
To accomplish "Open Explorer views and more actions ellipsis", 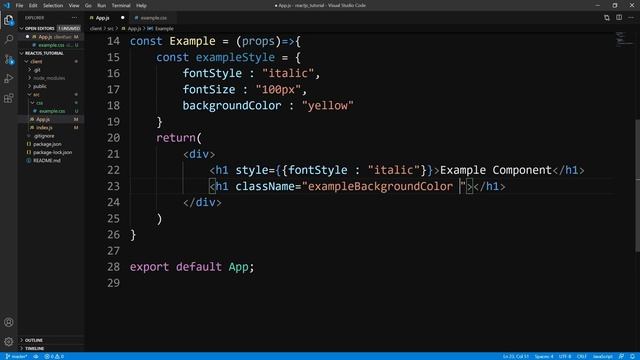I will click(74, 18).
